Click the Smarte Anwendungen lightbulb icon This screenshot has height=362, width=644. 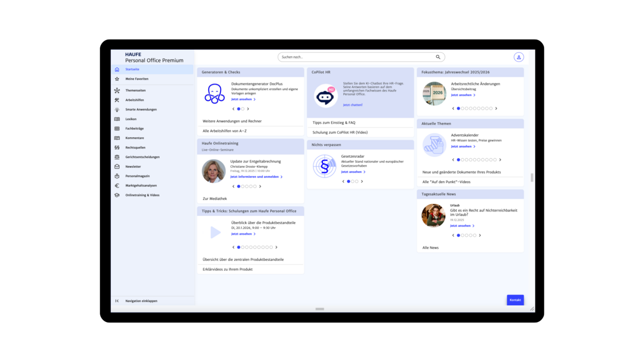coord(117,110)
